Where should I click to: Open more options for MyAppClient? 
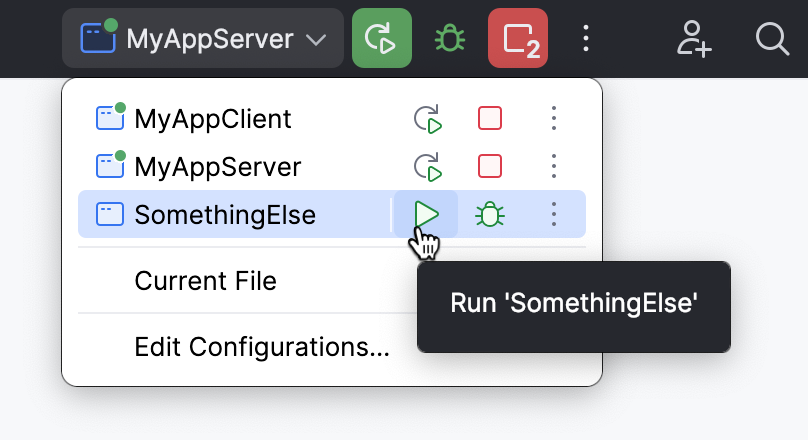[553, 119]
